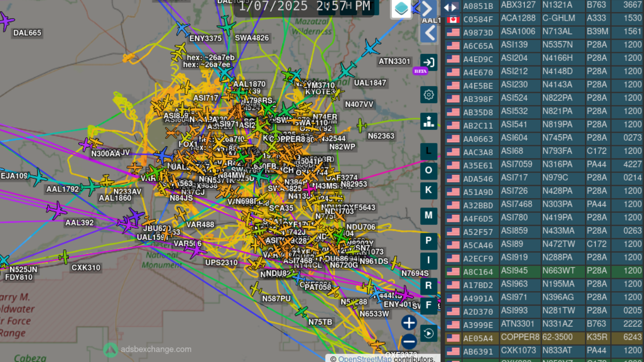Select the highlighted ASI945 row

point(542,271)
